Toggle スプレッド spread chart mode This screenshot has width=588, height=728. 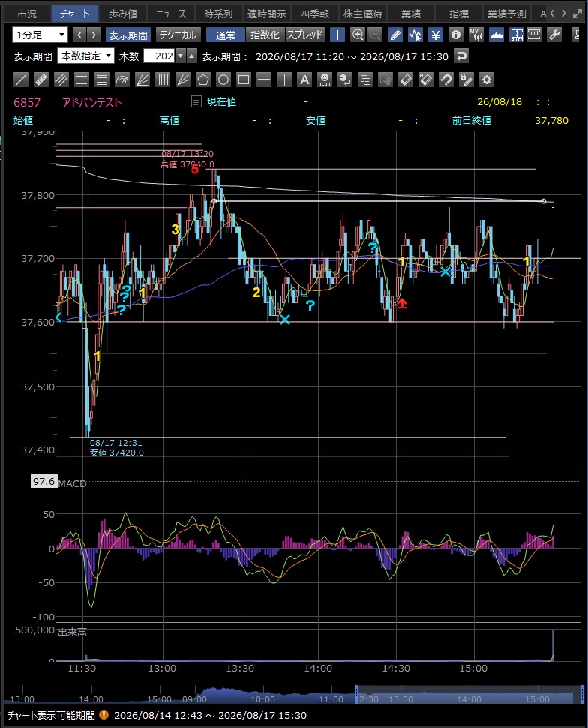pyautogui.click(x=304, y=35)
